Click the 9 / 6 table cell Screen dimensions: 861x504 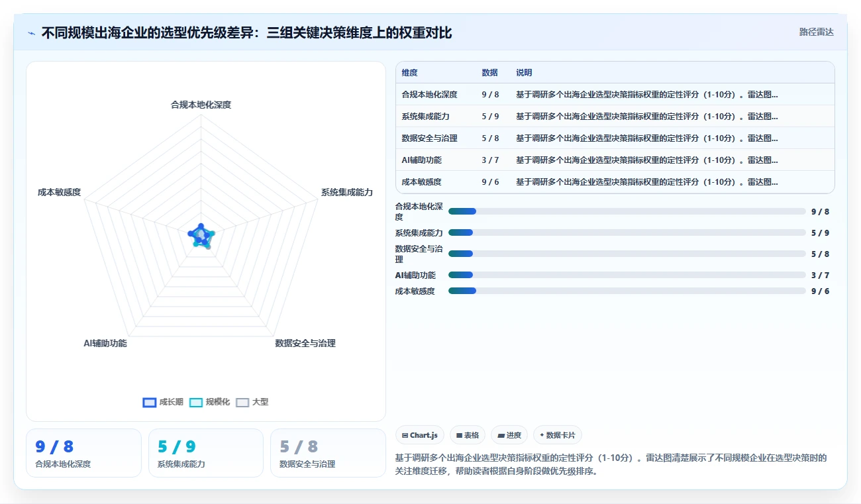(490, 182)
